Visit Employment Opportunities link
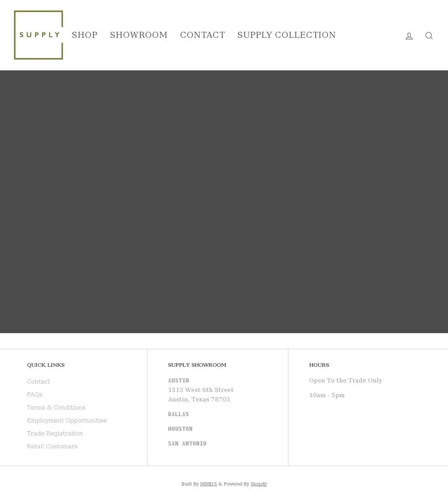Viewport: 448px width, 503px height. point(67,420)
